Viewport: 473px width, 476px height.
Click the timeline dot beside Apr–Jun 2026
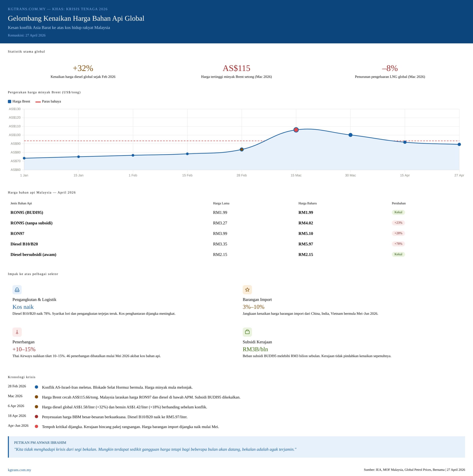pyautogui.click(x=36, y=427)
